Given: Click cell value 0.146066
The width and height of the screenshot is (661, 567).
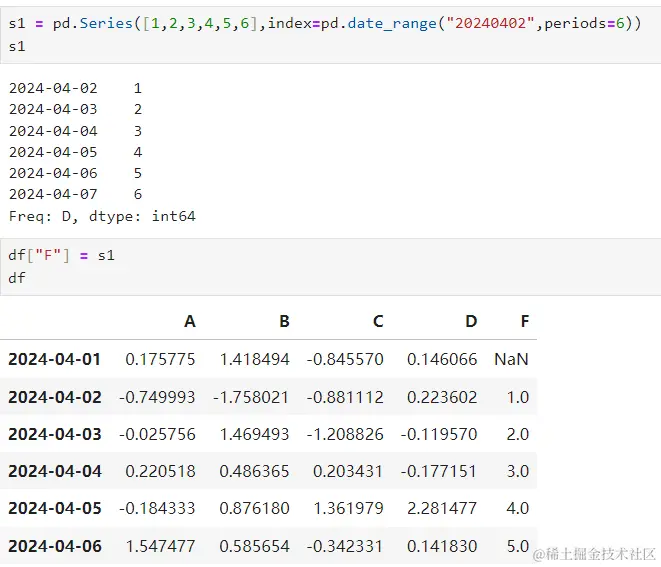Looking at the screenshot, I should click(442, 360).
